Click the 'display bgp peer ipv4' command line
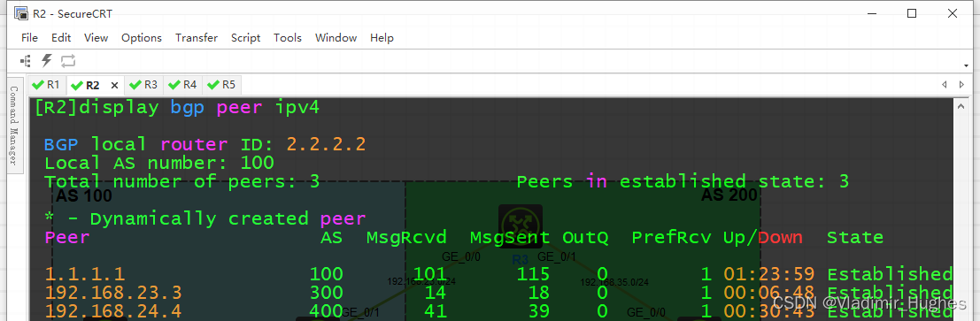 tap(177, 107)
